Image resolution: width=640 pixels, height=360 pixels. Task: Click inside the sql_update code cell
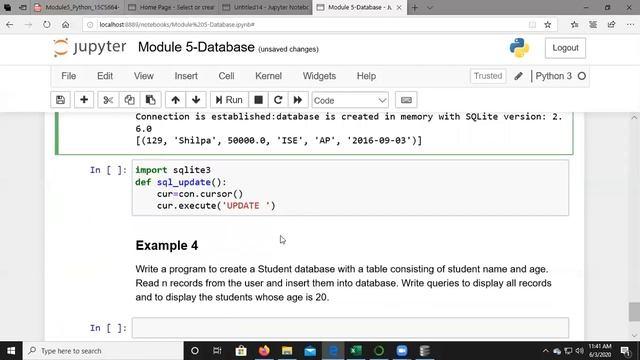(x=350, y=188)
